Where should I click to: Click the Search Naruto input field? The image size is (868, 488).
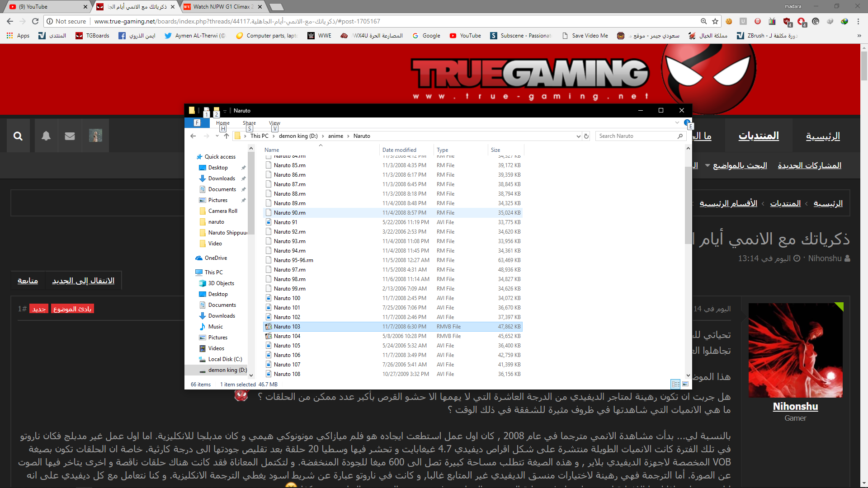click(x=640, y=136)
